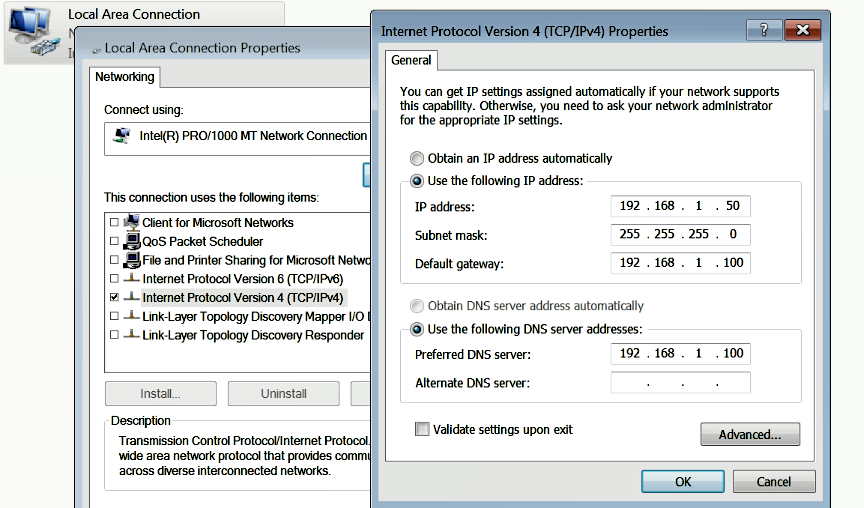Select Client for Microsoft Networks row
The height and width of the screenshot is (508, 864).
pyautogui.click(x=218, y=223)
